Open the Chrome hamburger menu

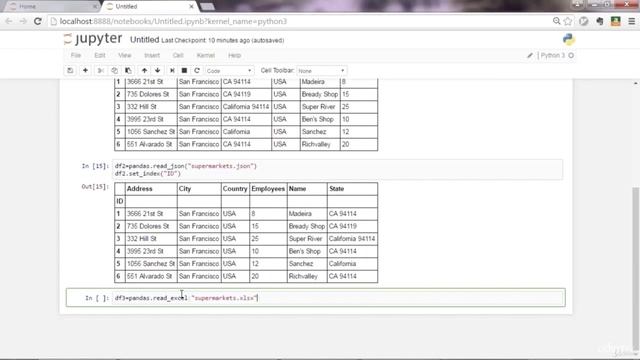coord(631,21)
